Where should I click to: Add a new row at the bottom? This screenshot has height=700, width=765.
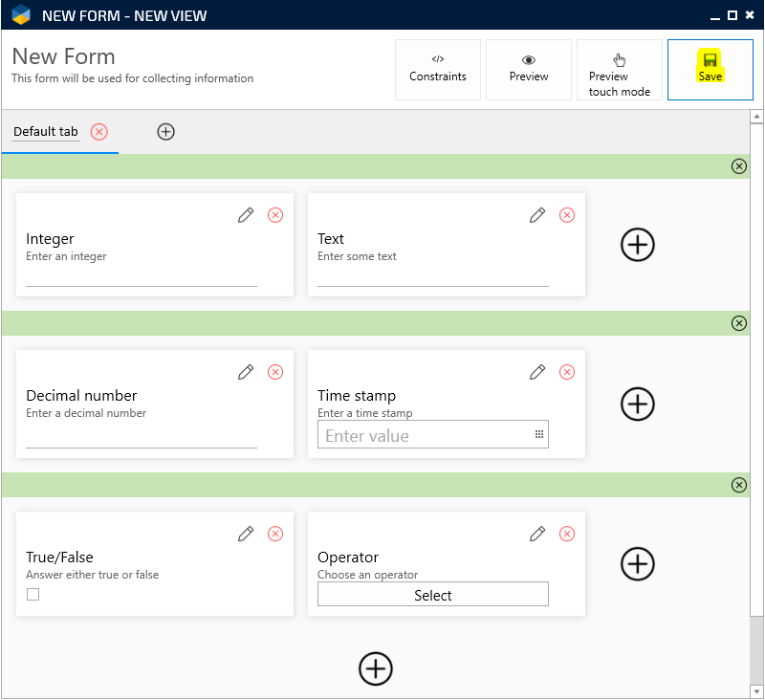376,667
